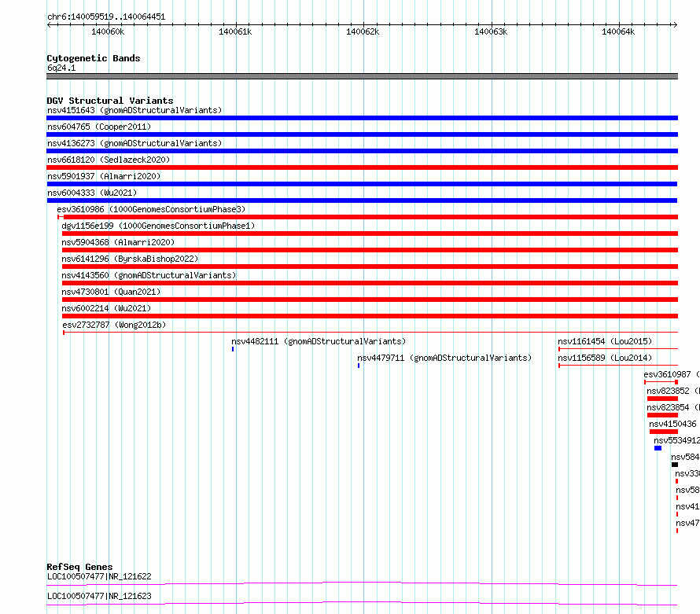Image resolution: width=700 pixels, height=614 pixels.
Task: Open variant esv2732787 (Wong2012b)
Action: (370, 333)
